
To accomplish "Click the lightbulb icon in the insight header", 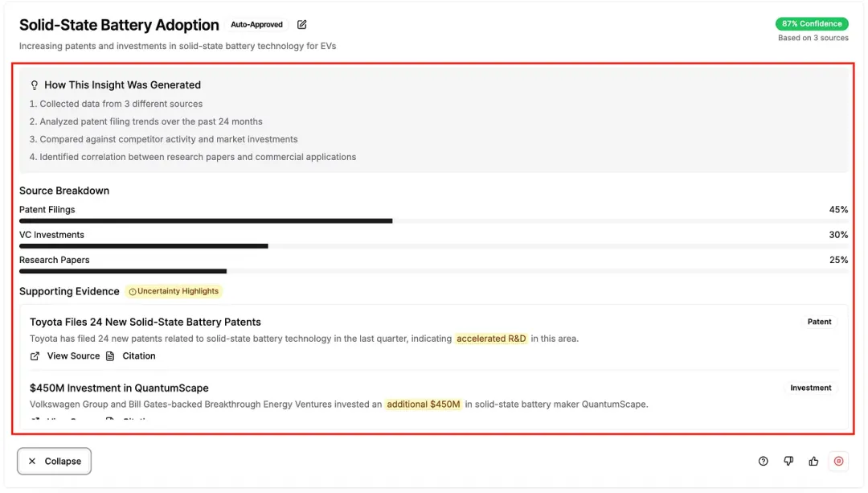I will (x=35, y=84).
